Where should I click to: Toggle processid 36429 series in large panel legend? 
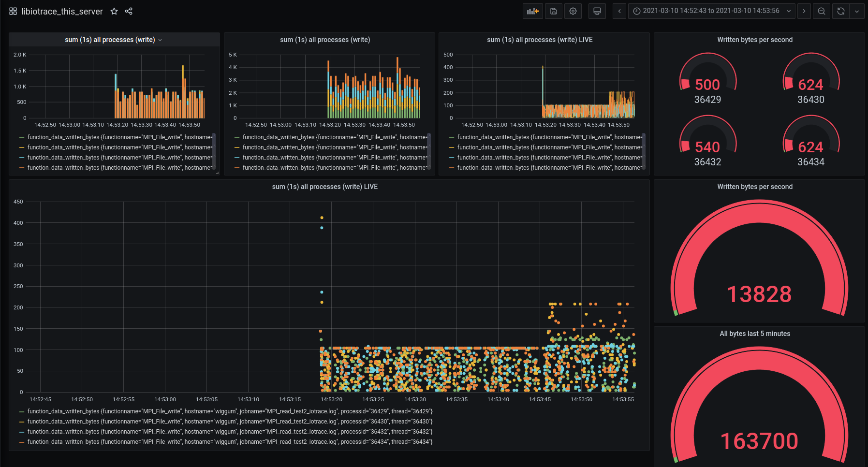[230, 411]
